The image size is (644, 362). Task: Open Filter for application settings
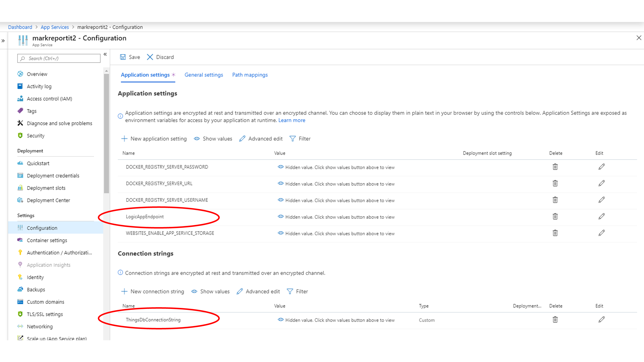(300, 139)
